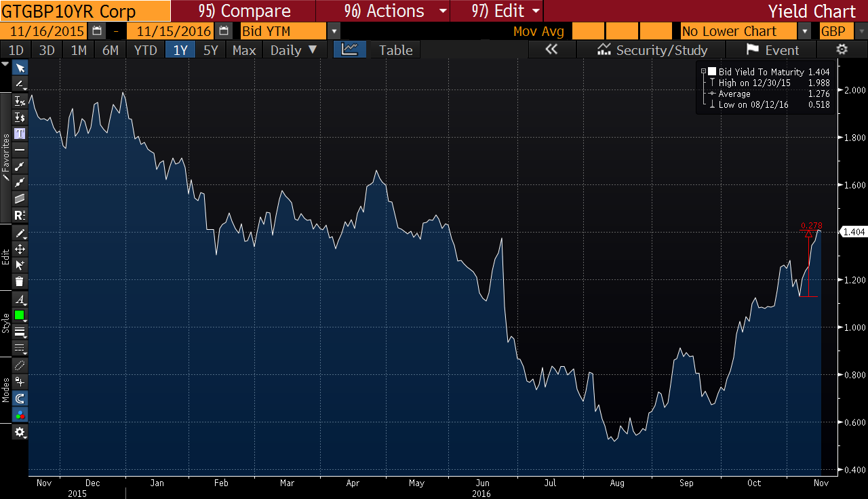Select the horizontal line drawing tool
The width and height of the screenshot is (868, 499).
pos(20,150)
